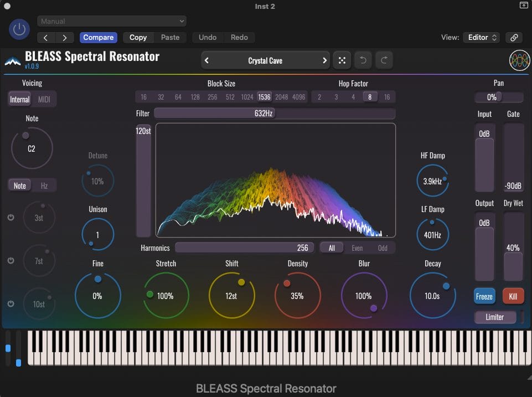
Task: Click the Shift 12st knob
Action: (232, 296)
